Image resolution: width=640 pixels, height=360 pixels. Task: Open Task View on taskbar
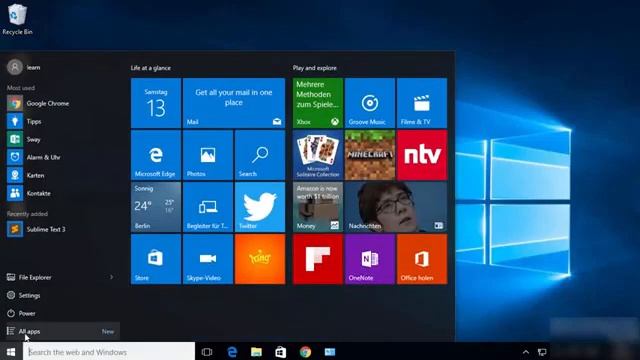point(207,351)
